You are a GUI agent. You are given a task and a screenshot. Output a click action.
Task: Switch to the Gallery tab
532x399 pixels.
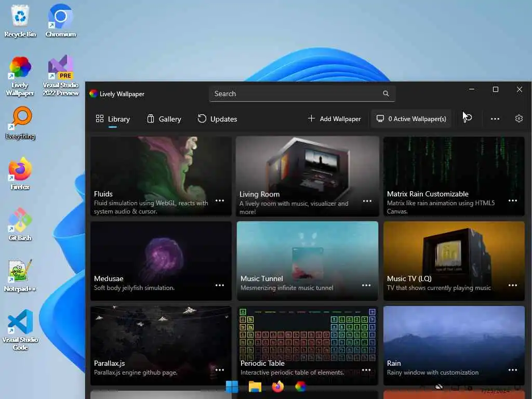(x=164, y=119)
